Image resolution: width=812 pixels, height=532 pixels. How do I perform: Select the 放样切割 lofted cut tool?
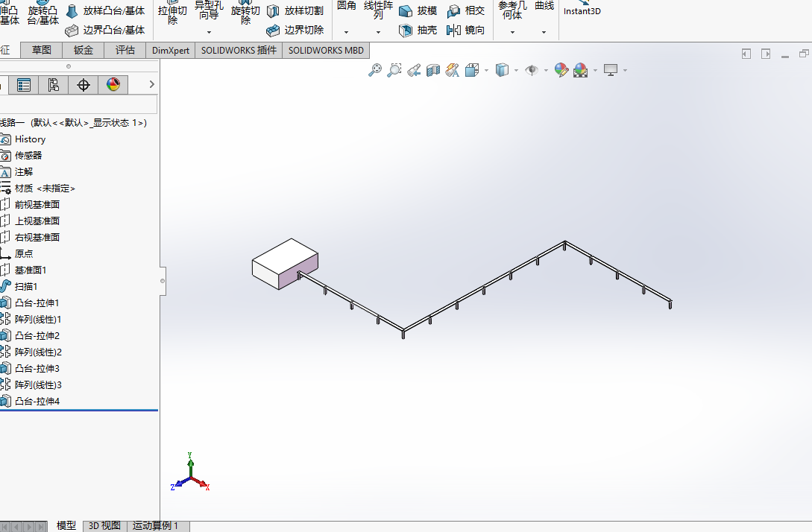[x=296, y=11]
